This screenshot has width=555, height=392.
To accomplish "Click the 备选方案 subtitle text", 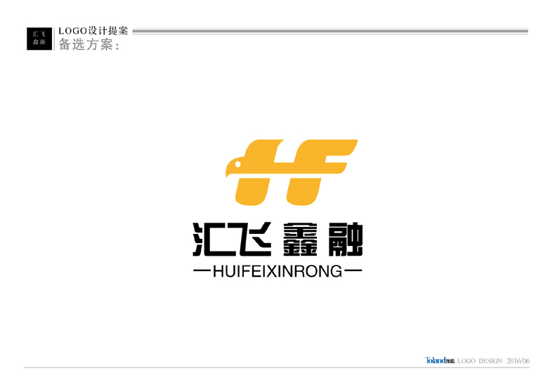I will pyautogui.click(x=89, y=46).
